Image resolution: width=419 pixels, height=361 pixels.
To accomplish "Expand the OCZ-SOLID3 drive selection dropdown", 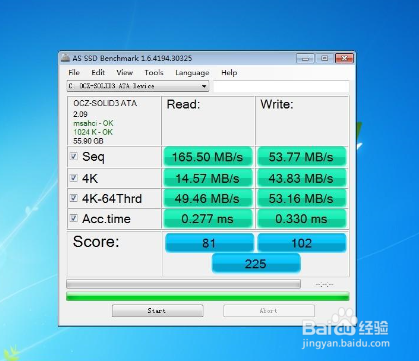I will (x=138, y=86).
